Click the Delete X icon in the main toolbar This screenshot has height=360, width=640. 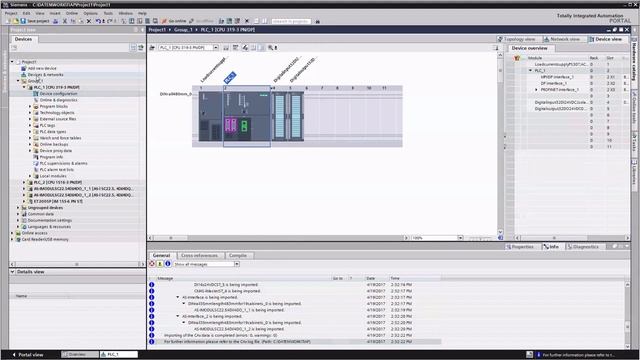[x=89, y=21]
